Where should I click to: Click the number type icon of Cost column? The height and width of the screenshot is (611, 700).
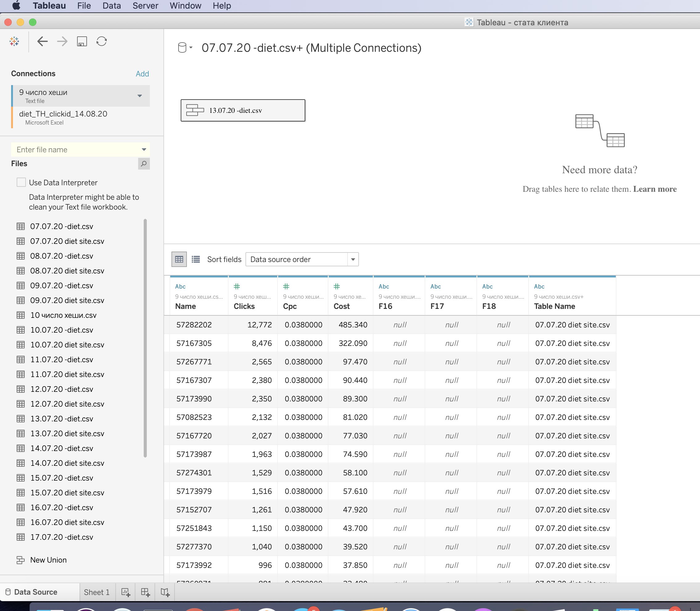(x=337, y=286)
